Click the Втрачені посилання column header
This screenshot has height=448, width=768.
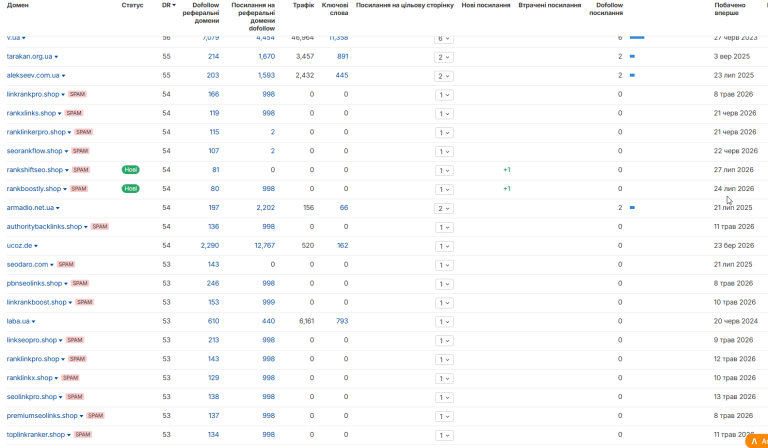pyautogui.click(x=550, y=5)
